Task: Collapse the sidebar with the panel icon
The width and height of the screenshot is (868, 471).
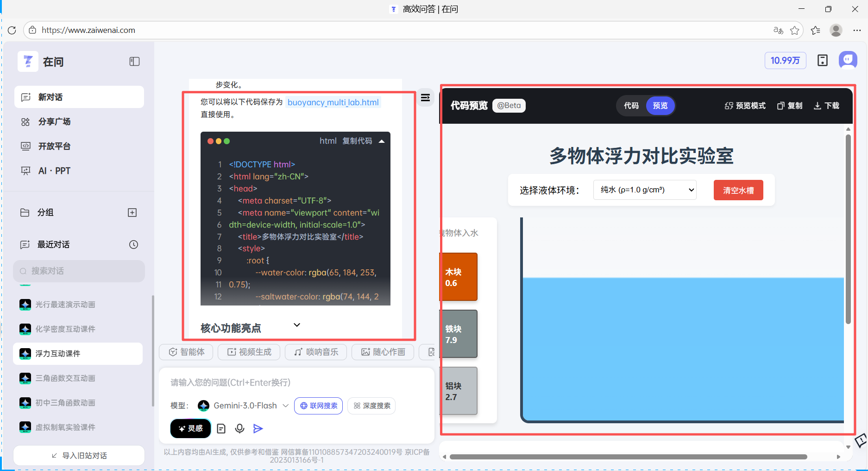Action: click(x=134, y=61)
